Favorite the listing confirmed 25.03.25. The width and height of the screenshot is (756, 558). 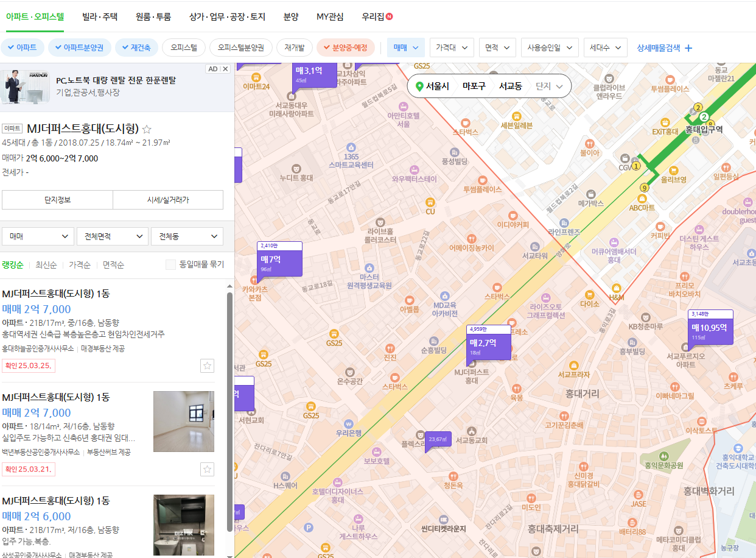click(x=208, y=366)
